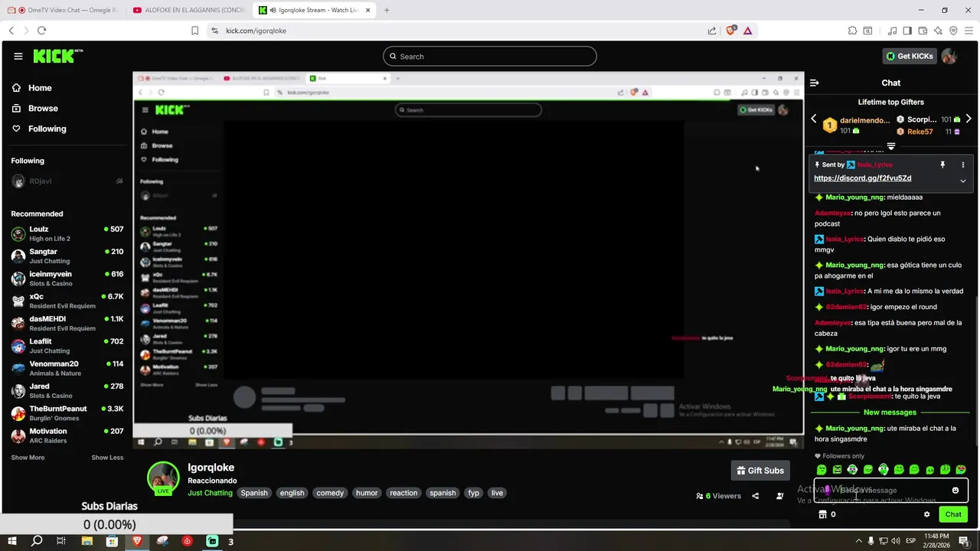Click the Gift Subs button
Screen dimensions: 980x551
pyautogui.click(x=760, y=471)
